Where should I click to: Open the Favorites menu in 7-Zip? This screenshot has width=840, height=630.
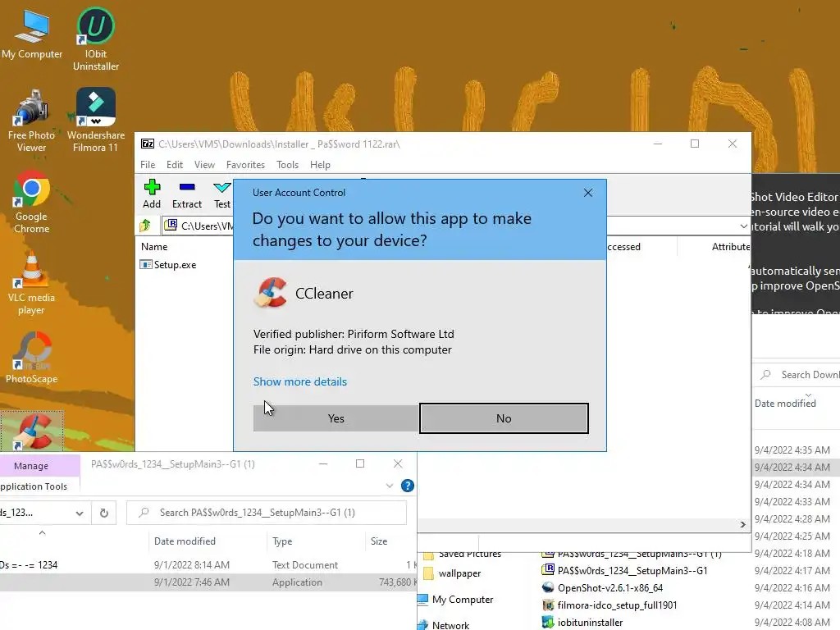tap(245, 164)
